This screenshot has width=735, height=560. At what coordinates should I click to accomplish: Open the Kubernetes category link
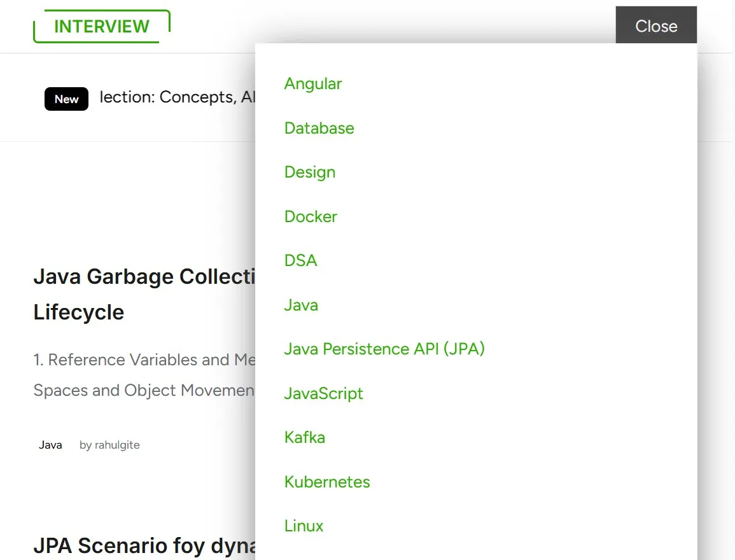pyautogui.click(x=327, y=482)
